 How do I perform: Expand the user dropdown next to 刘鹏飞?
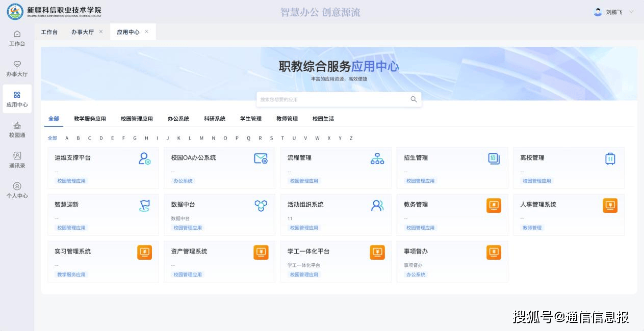coord(631,12)
